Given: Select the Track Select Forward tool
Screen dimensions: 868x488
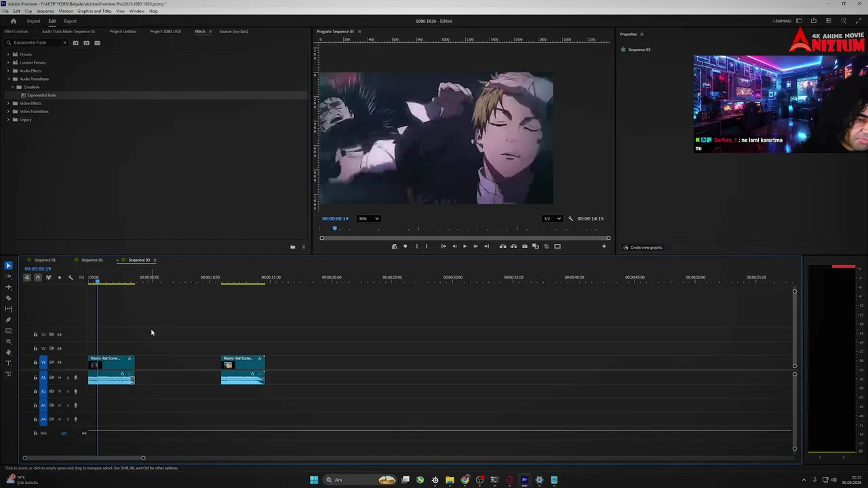Looking at the screenshot, I should (8, 277).
